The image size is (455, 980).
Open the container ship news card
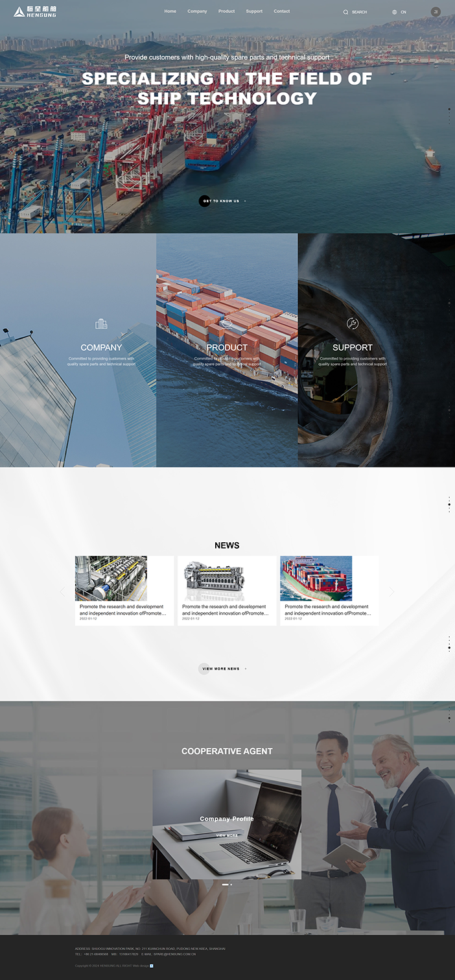(x=329, y=590)
